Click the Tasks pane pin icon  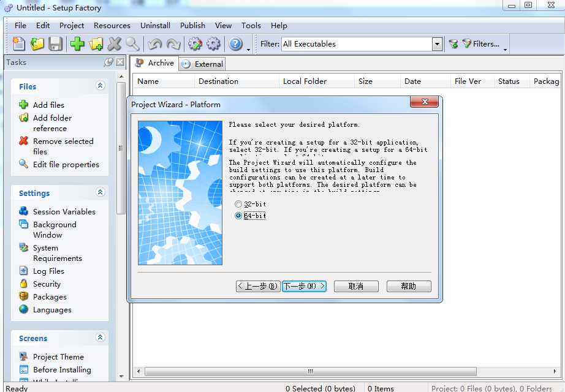tap(108, 62)
